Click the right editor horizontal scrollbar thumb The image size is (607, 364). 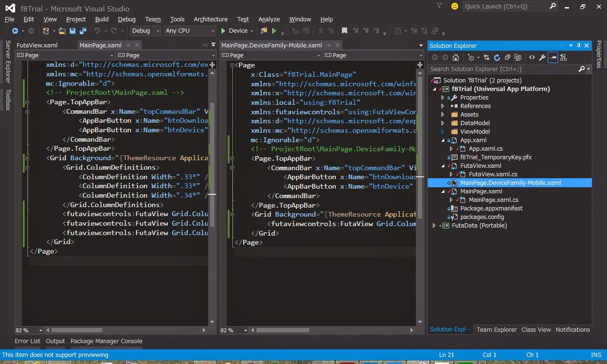coord(283,330)
